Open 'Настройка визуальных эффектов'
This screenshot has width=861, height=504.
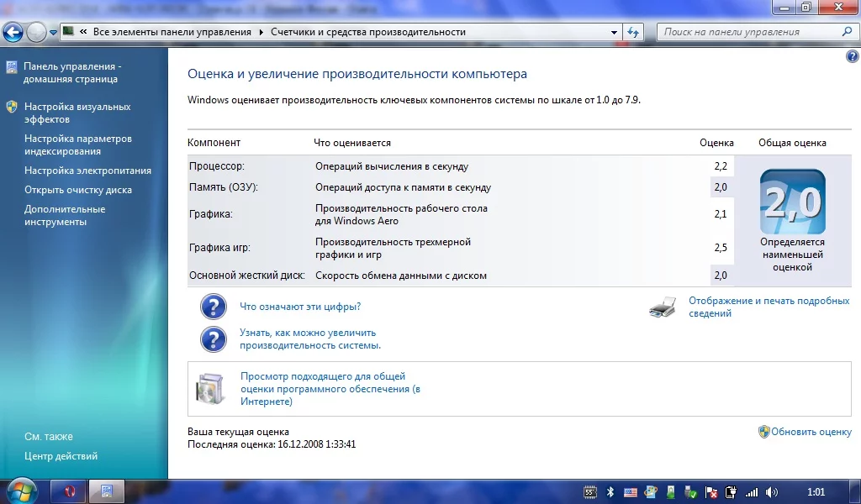(77, 113)
